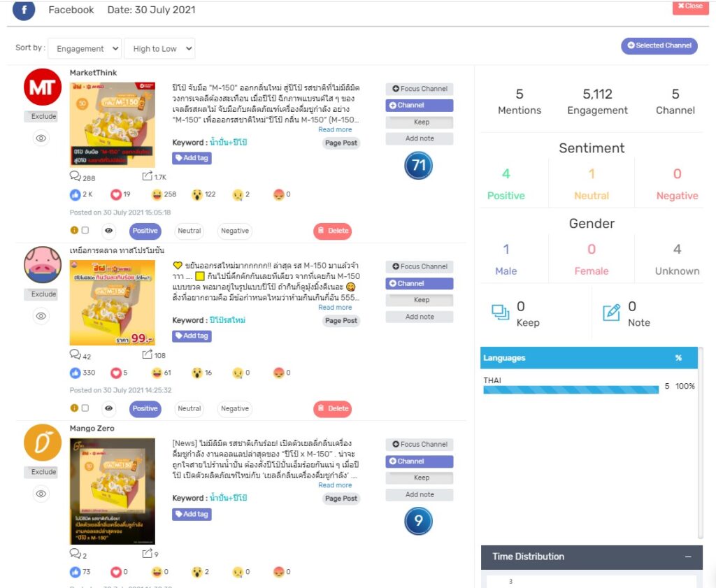The height and width of the screenshot is (588, 716).
Task: Expand Read more on Mango Zero post
Action: tap(335, 485)
